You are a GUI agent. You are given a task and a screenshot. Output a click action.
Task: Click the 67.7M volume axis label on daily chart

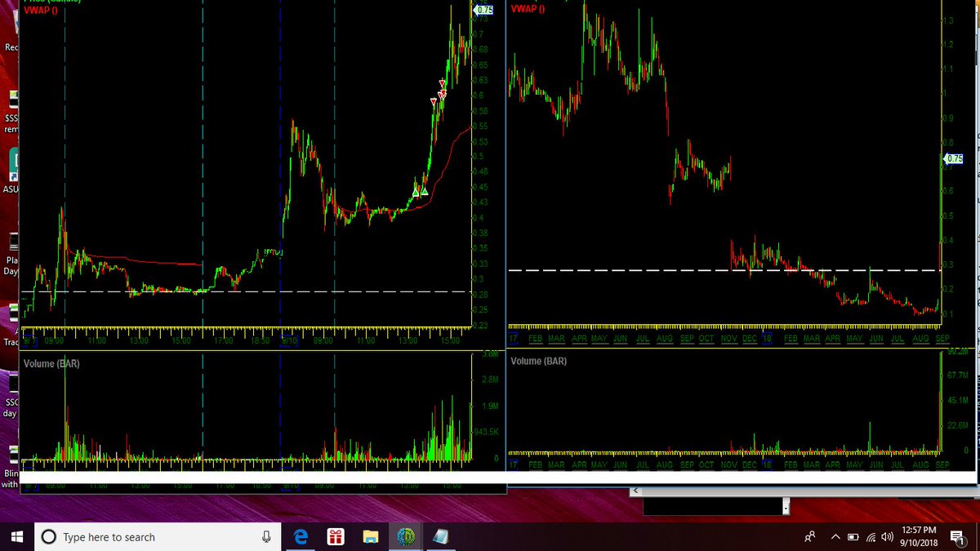tap(957, 375)
